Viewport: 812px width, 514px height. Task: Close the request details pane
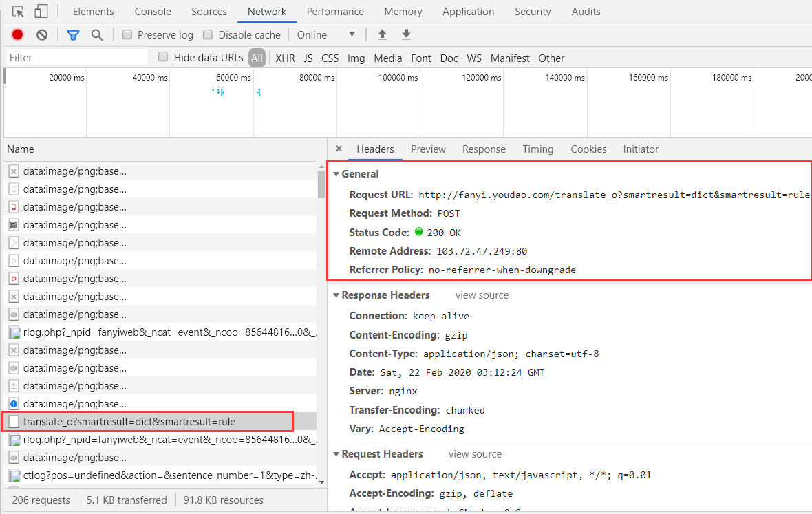(x=339, y=149)
